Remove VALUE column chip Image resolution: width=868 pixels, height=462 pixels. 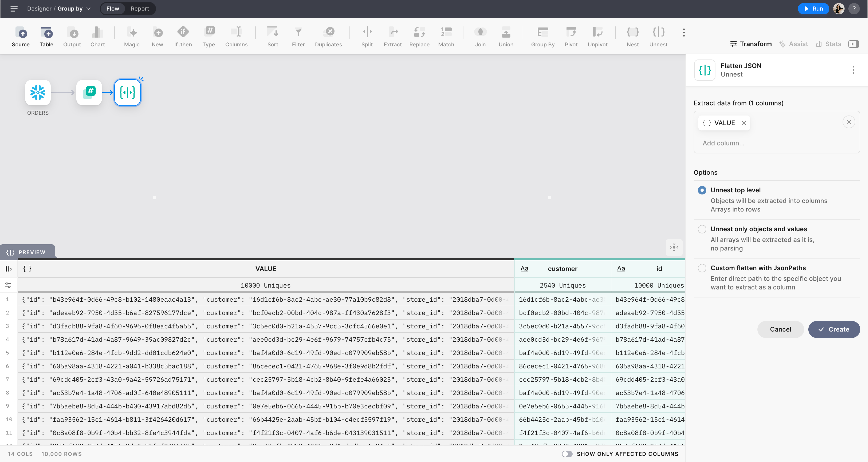[x=744, y=123]
